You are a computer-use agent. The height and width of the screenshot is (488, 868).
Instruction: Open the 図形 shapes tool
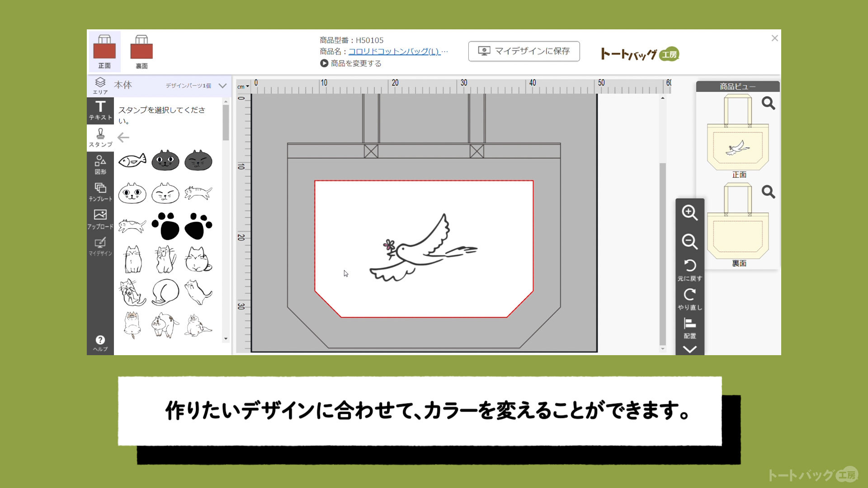coord(100,165)
